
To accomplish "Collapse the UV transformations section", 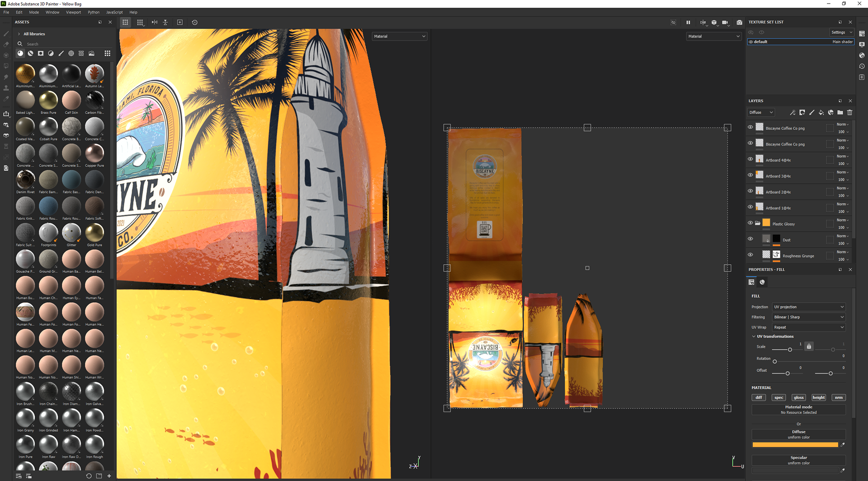I will (754, 336).
